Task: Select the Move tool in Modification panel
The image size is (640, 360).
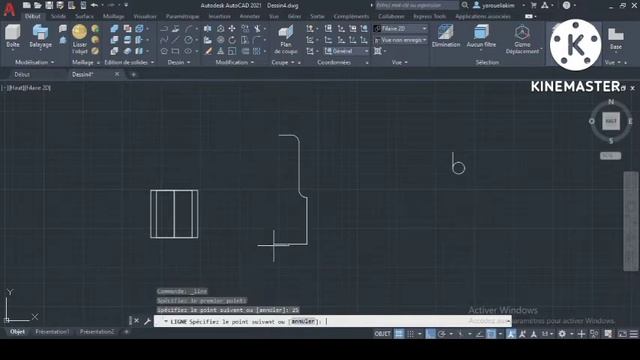Action: click(x=232, y=28)
